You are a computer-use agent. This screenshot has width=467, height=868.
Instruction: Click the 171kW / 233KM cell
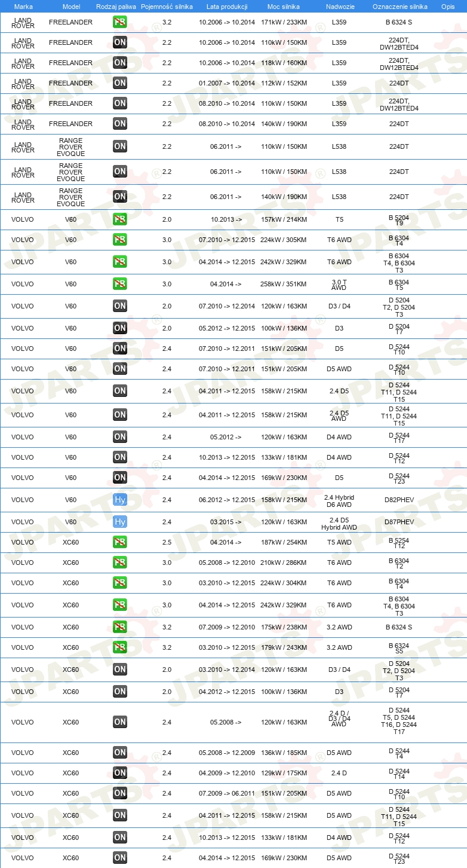point(284,22)
